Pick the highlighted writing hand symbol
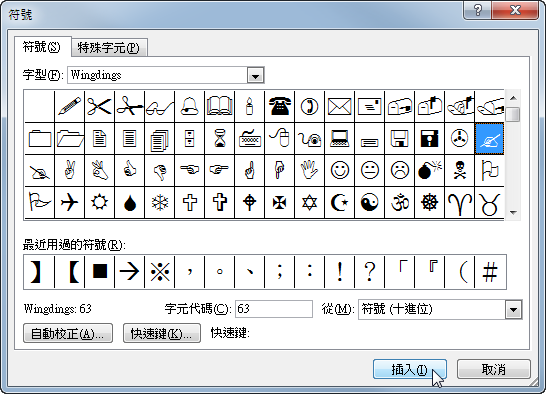Screen dimensions: 546x394 click(x=489, y=138)
